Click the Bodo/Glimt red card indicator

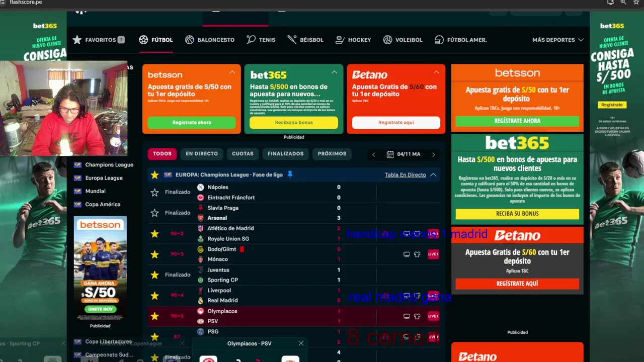(x=242, y=249)
